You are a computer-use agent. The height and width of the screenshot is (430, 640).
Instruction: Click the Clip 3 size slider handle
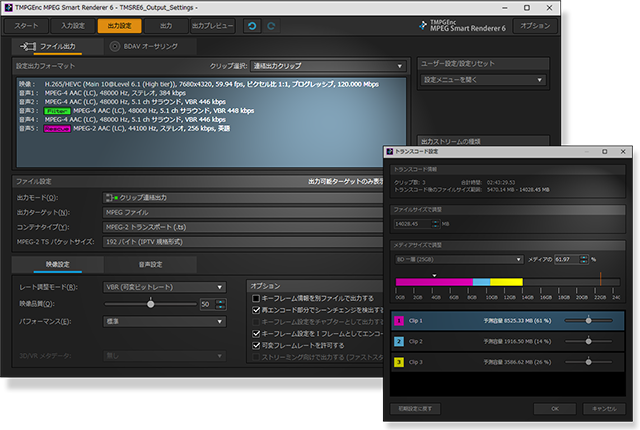[589, 361]
